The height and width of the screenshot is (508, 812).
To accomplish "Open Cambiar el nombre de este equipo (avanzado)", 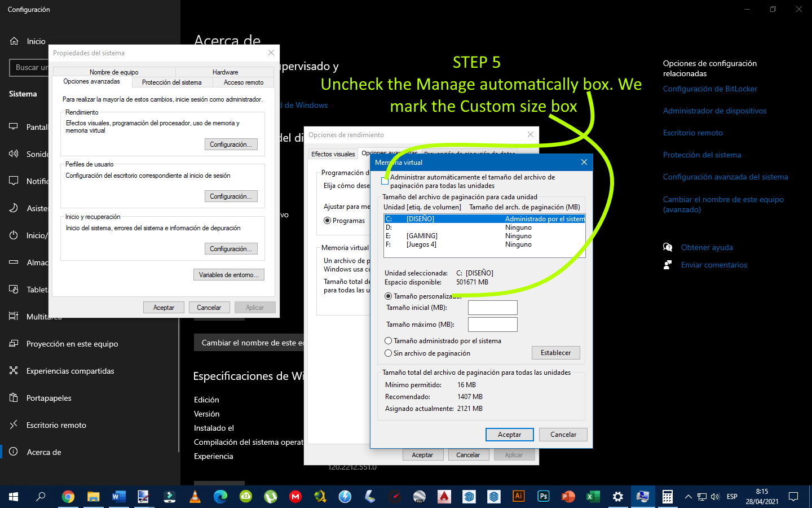I will (x=723, y=204).
